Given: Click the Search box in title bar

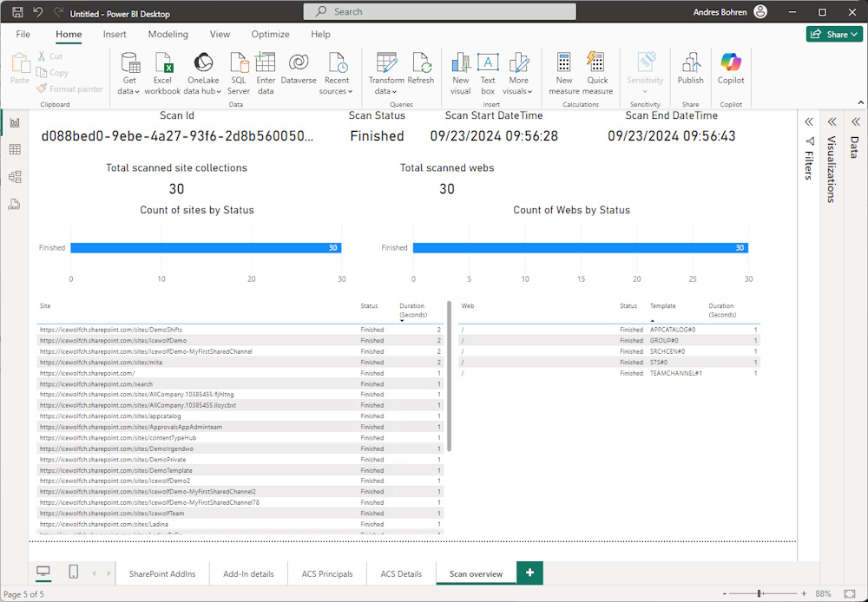Looking at the screenshot, I should 439,11.
